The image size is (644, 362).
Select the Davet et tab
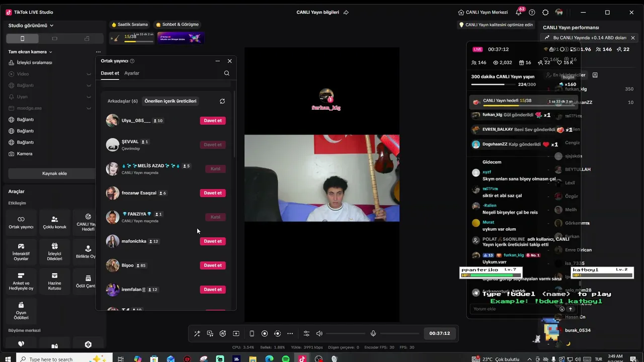coord(110,73)
